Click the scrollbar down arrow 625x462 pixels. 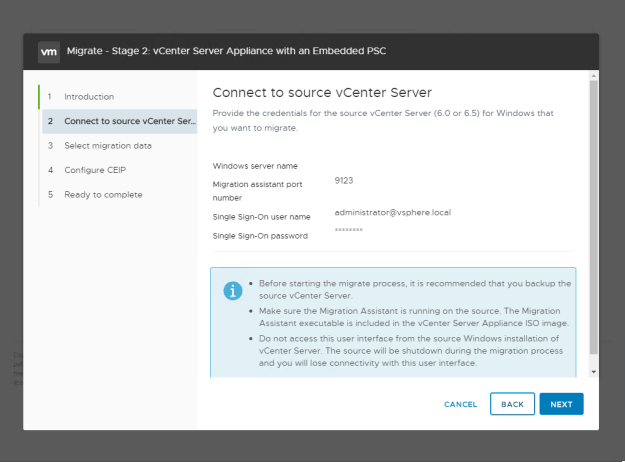pyautogui.click(x=594, y=372)
